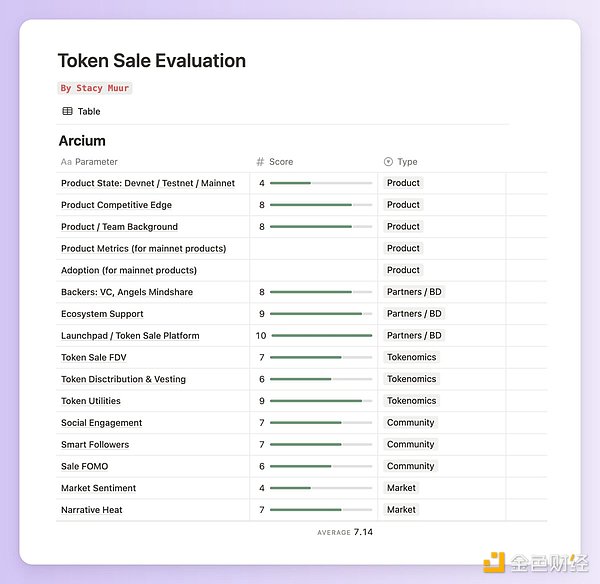Open the Score column header menu
600x584 pixels.
coord(281,162)
